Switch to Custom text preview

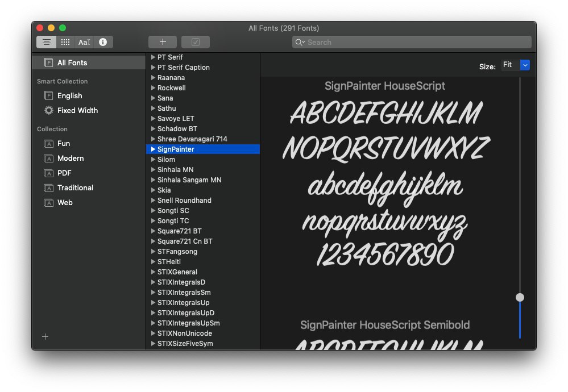coord(84,42)
